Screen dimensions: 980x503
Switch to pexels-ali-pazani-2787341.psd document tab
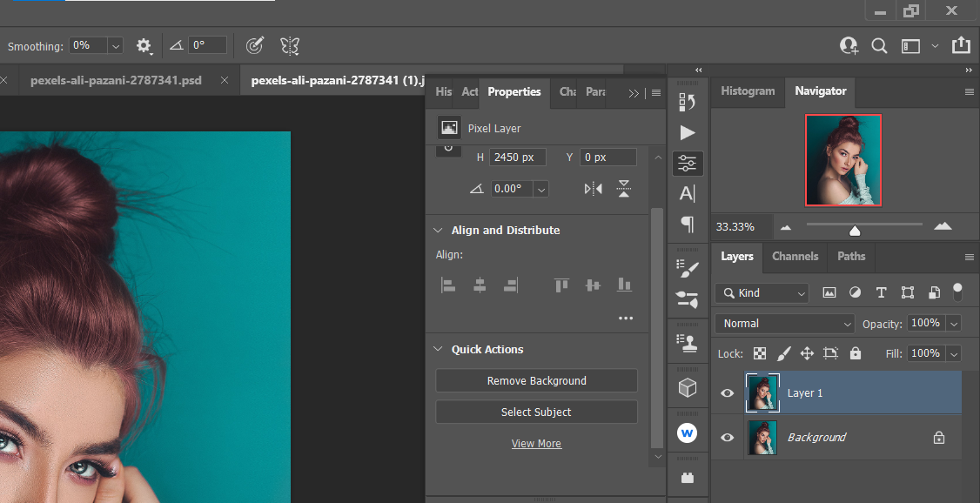pos(117,80)
